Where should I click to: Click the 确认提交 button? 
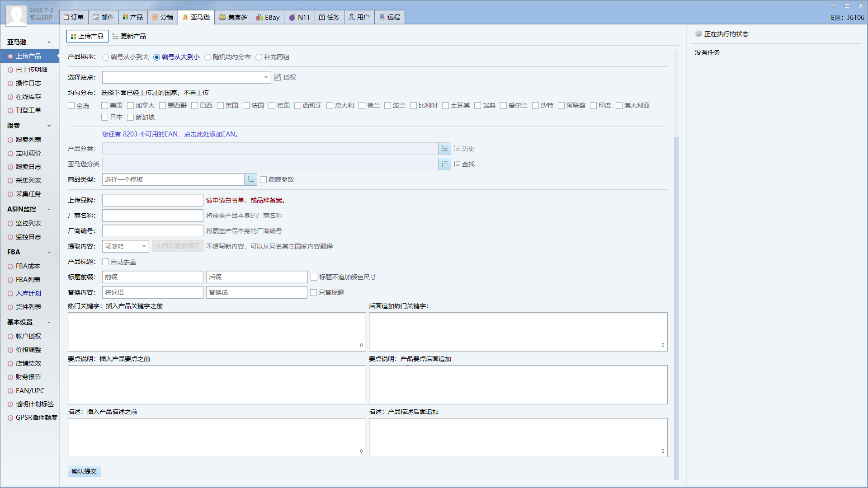coord(84,471)
